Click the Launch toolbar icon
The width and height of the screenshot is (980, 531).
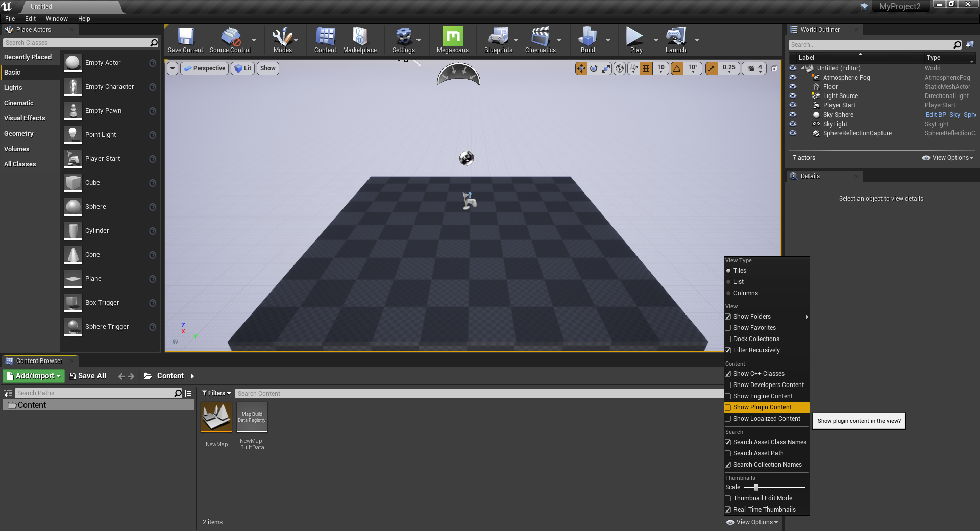click(x=676, y=40)
